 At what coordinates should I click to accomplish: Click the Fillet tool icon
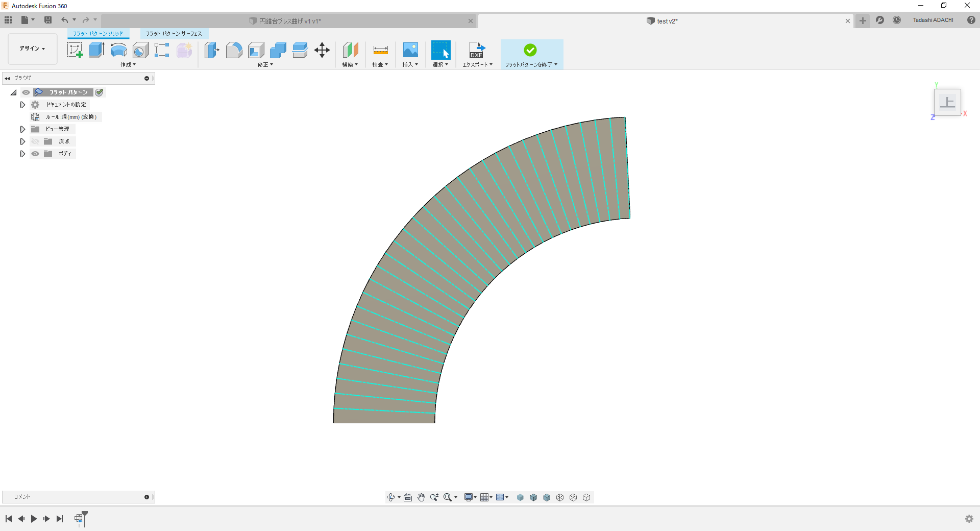tap(234, 50)
